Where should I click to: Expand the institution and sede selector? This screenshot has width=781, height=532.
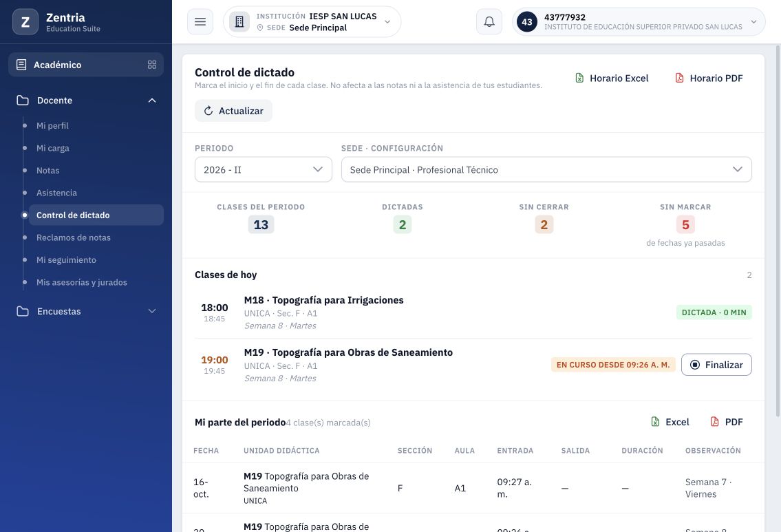[312, 22]
